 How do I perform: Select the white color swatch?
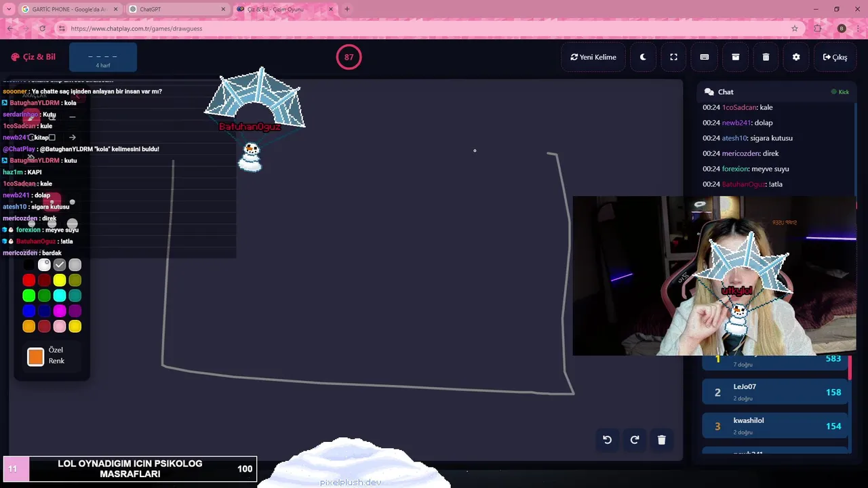44,265
